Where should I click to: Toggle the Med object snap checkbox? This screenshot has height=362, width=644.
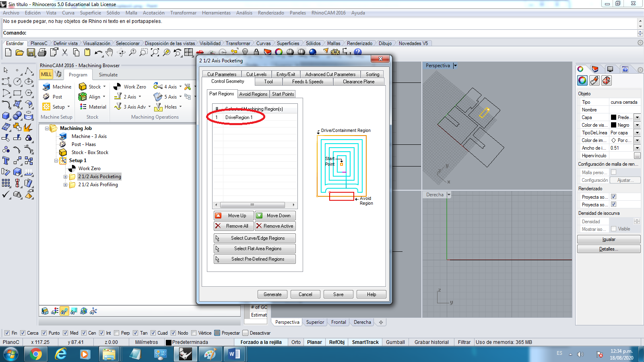(66, 333)
